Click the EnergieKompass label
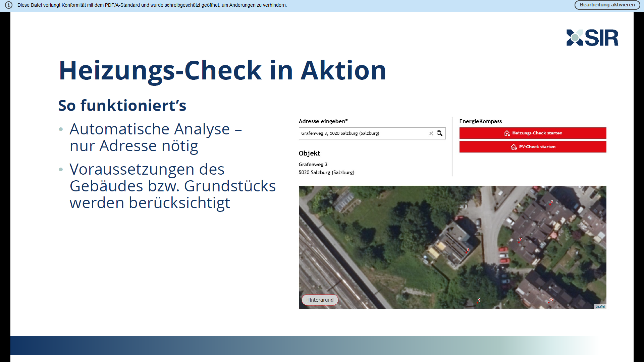 (x=480, y=121)
